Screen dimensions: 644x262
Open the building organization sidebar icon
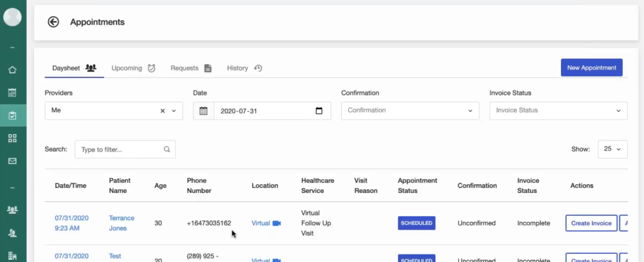pyautogui.click(x=13, y=256)
